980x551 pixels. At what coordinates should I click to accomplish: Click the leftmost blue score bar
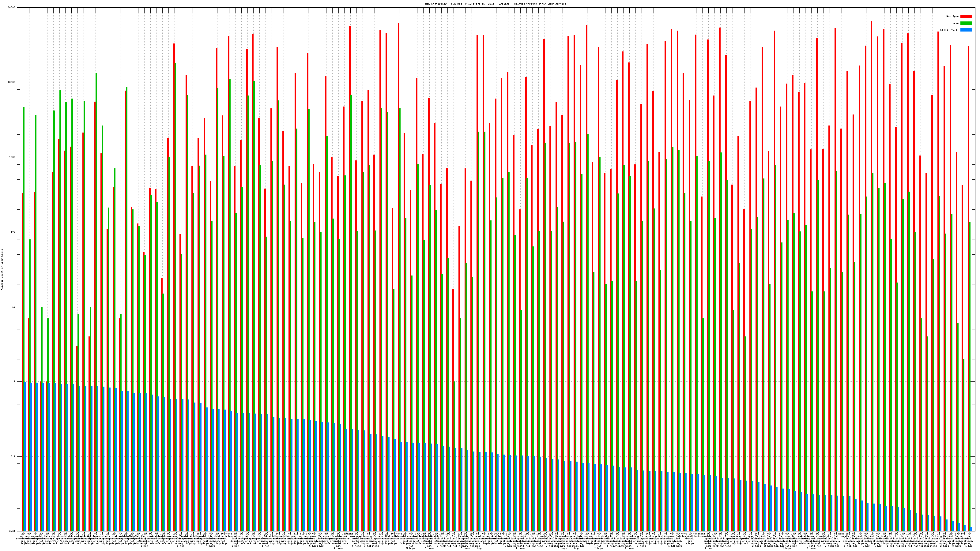[25, 456]
